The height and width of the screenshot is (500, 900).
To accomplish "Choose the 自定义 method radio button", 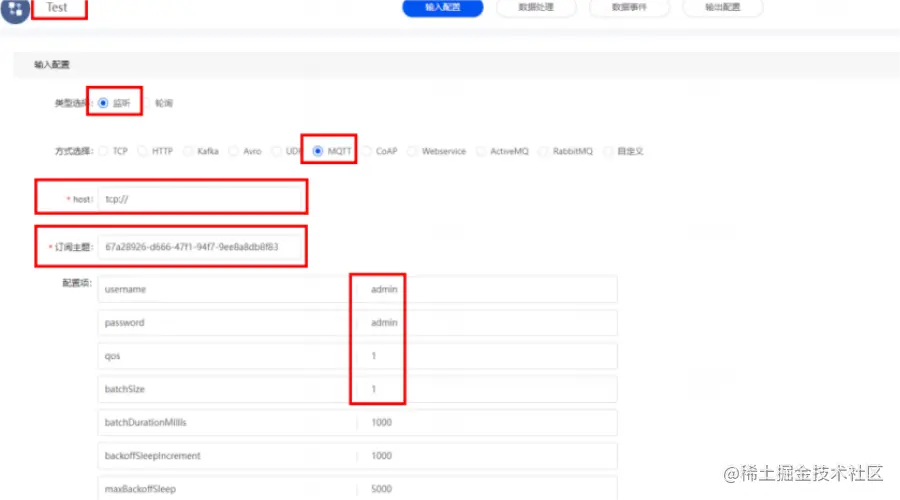I will tap(607, 151).
